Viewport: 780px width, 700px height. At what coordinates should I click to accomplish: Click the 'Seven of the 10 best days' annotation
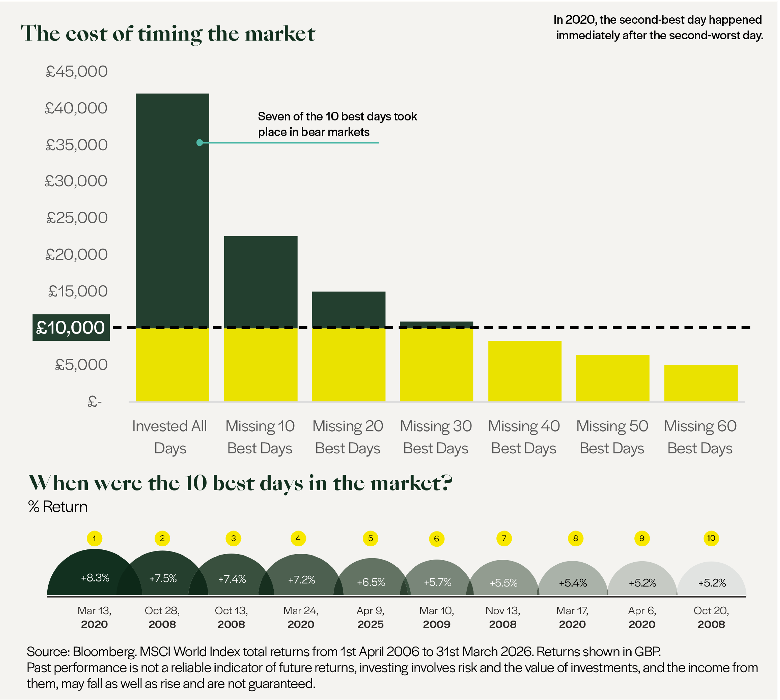coord(337,124)
